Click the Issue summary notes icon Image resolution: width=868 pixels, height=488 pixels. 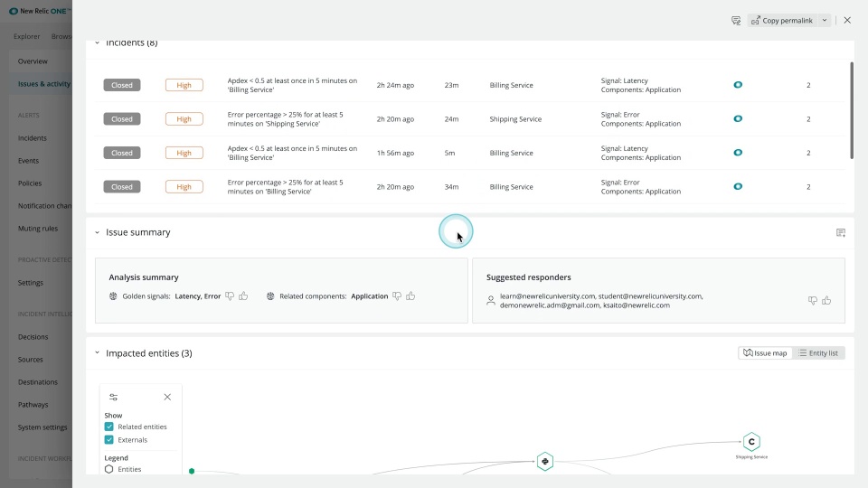click(x=840, y=232)
